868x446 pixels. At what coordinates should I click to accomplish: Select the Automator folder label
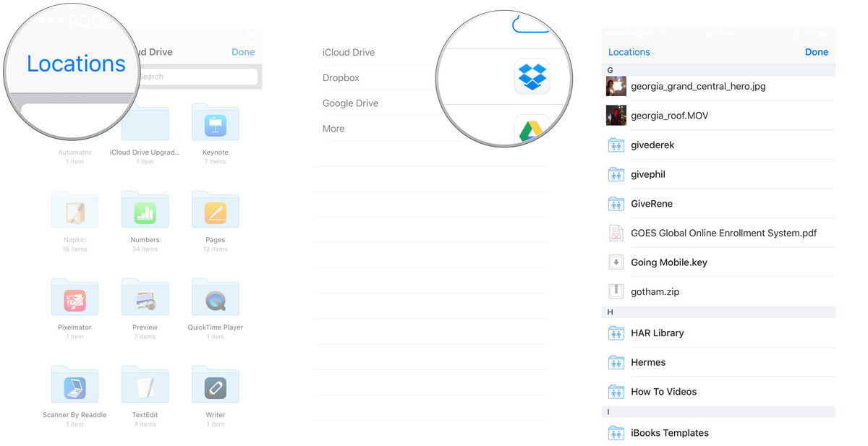tap(75, 153)
